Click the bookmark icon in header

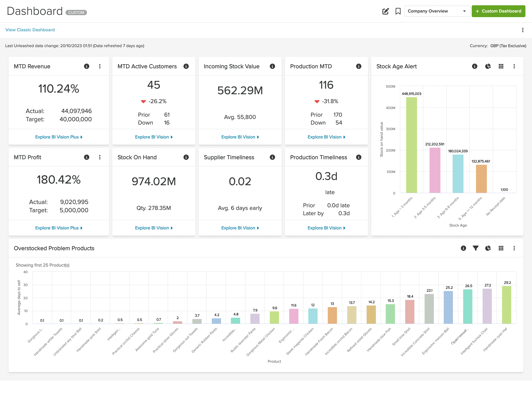[398, 11]
